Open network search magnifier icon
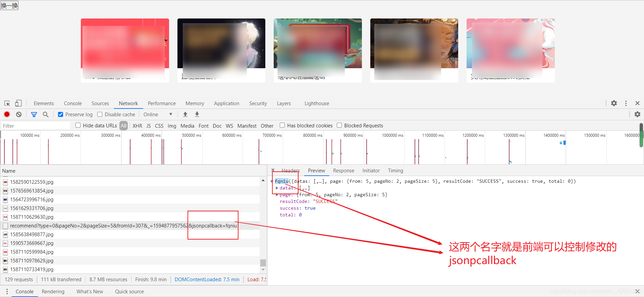Screen dimensions: 644x297 (x=46, y=115)
